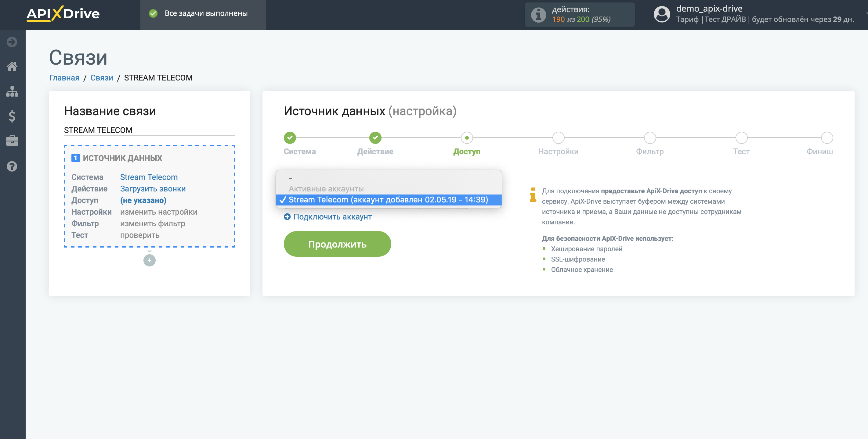The image size is (868, 439).
Task: Click the yellow info icon
Action: pyautogui.click(x=533, y=195)
